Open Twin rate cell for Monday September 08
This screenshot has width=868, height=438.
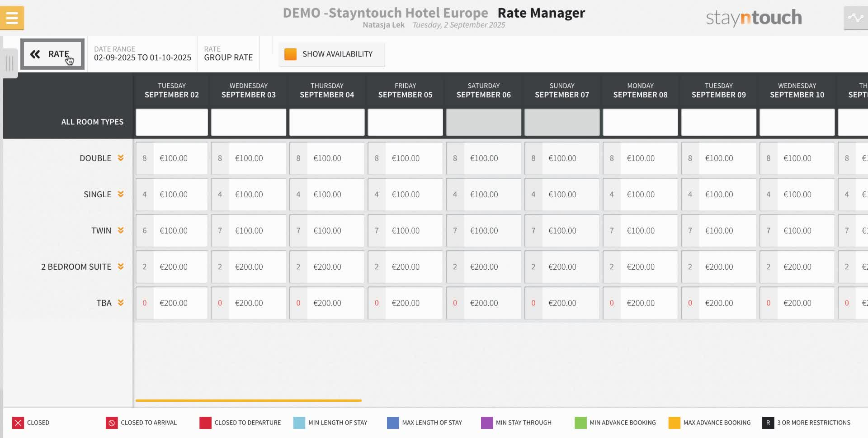640,231
